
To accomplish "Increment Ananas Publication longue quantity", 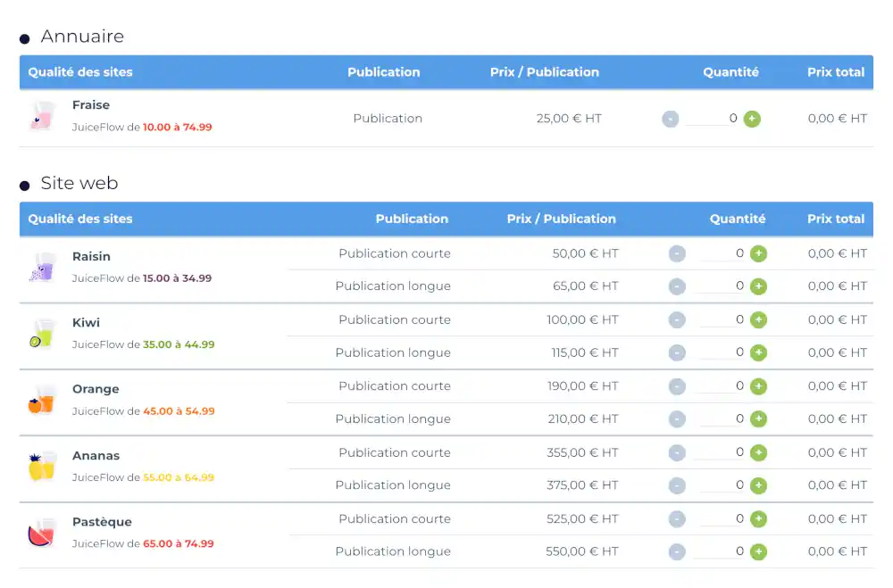I will pyautogui.click(x=758, y=485).
